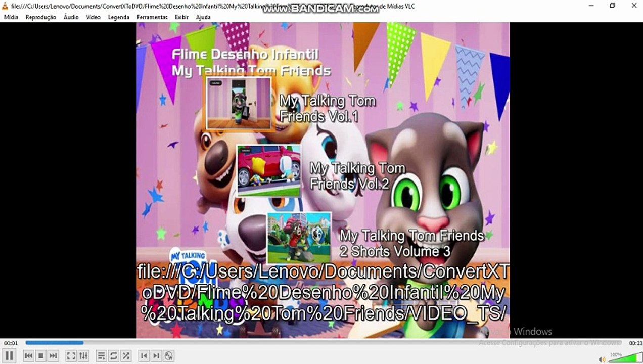Open the DVD menu button
The width and height of the screenshot is (643, 364).
168,356
